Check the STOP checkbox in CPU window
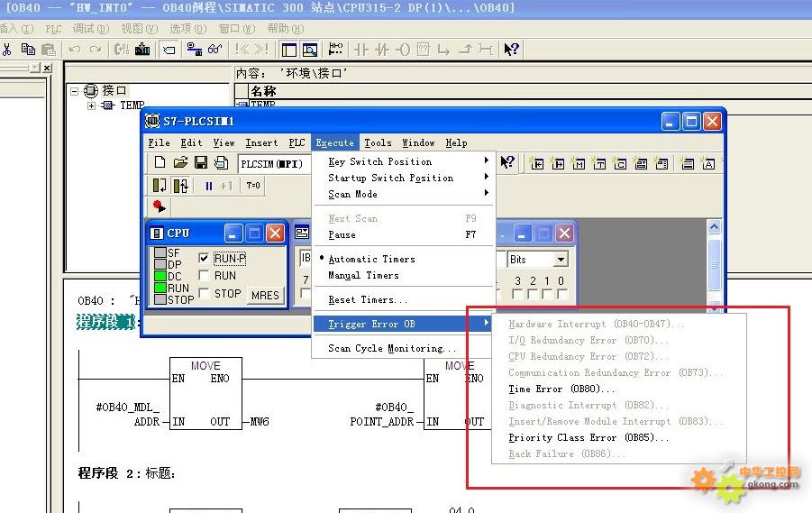Screen dimensions: 812x513 click(204, 293)
